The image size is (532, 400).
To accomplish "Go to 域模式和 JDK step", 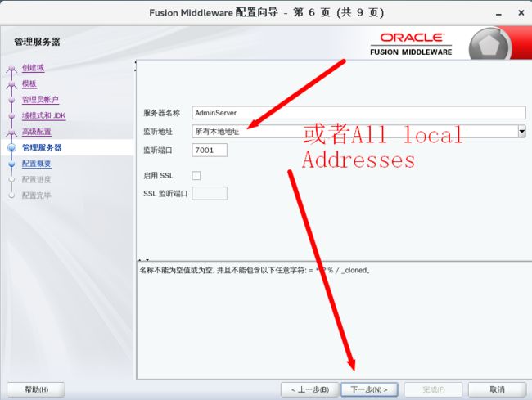I will [x=43, y=115].
